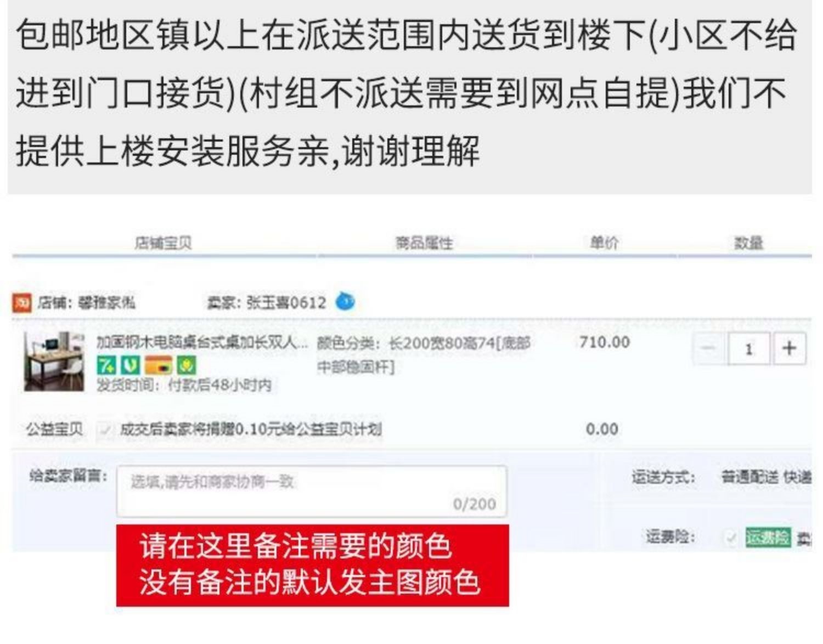Viewport: 823px width, 644px height.
Task: Open Wangwang chat via blue droplet icon
Action: 345,302
